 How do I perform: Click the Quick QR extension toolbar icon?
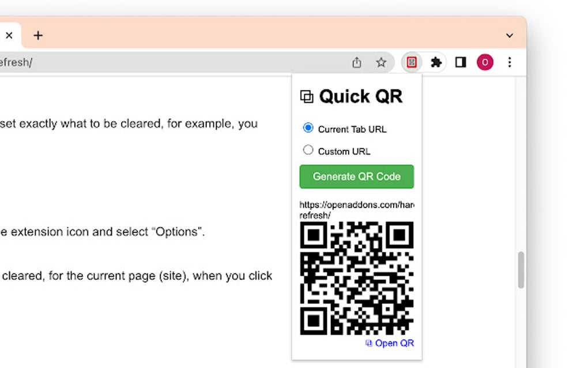412,62
